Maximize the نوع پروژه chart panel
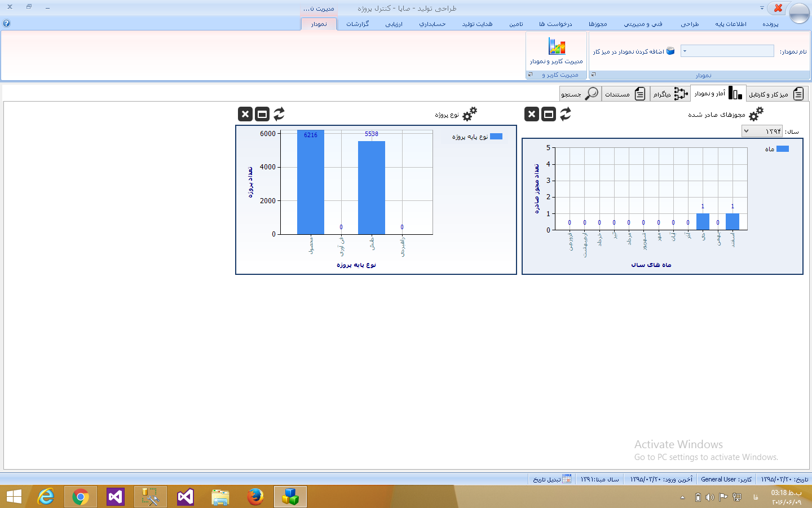The image size is (812, 508). pyautogui.click(x=262, y=114)
